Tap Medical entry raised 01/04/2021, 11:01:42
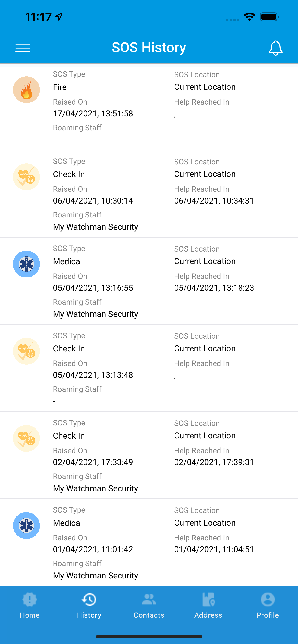The height and width of the screenshot is (644, 298). [x=149, y=542]
